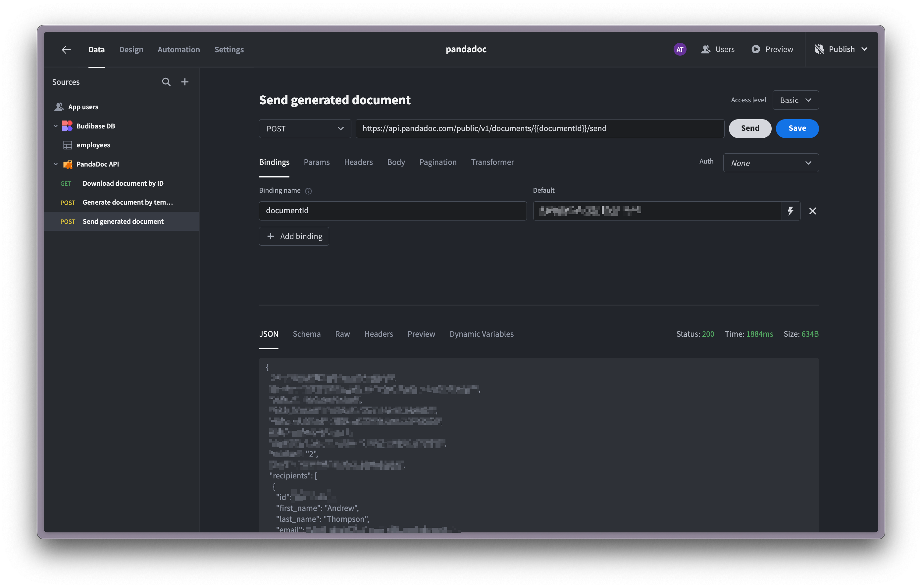Click the Add binding button

pos(294,237)
